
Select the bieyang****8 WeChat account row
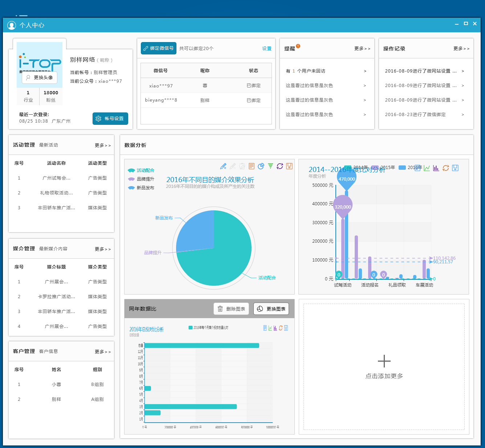point(206,100)
